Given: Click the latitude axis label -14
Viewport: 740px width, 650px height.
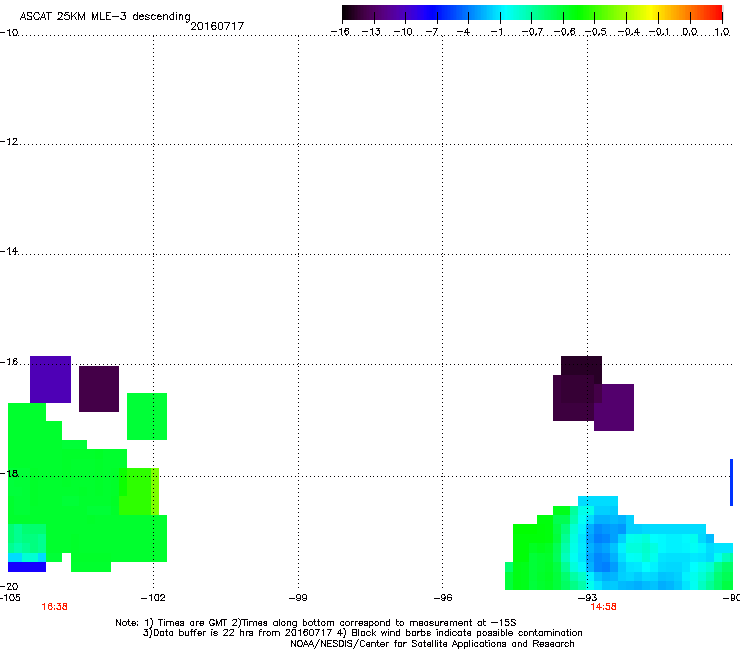Looking at the screenshot, I should pyautogui.click(x=9, y=251).
